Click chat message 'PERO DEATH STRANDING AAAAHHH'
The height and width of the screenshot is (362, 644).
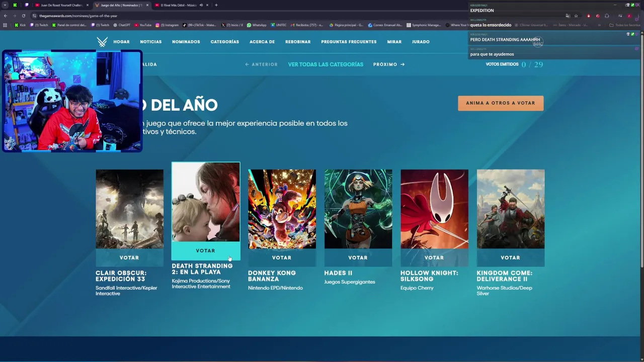[x=505, y=39]
